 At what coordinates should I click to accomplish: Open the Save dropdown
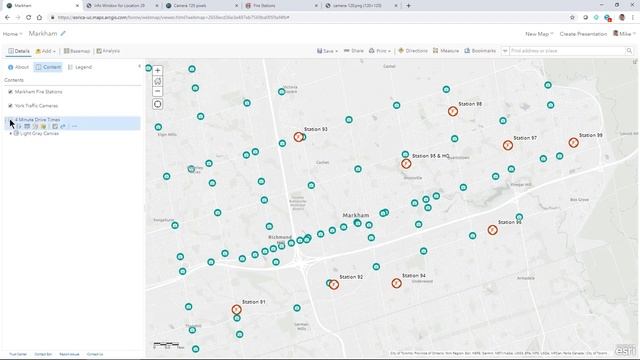coord(327,51)
